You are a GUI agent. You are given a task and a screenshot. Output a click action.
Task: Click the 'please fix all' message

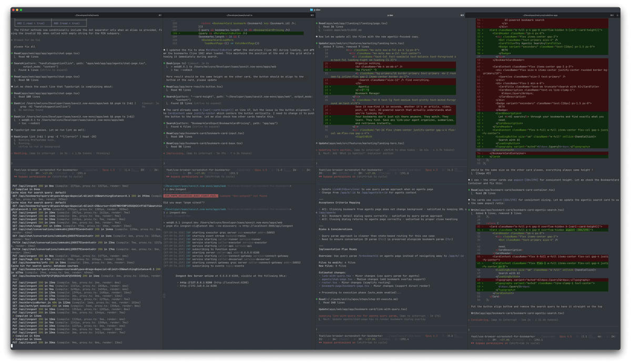tap(25, 46)
